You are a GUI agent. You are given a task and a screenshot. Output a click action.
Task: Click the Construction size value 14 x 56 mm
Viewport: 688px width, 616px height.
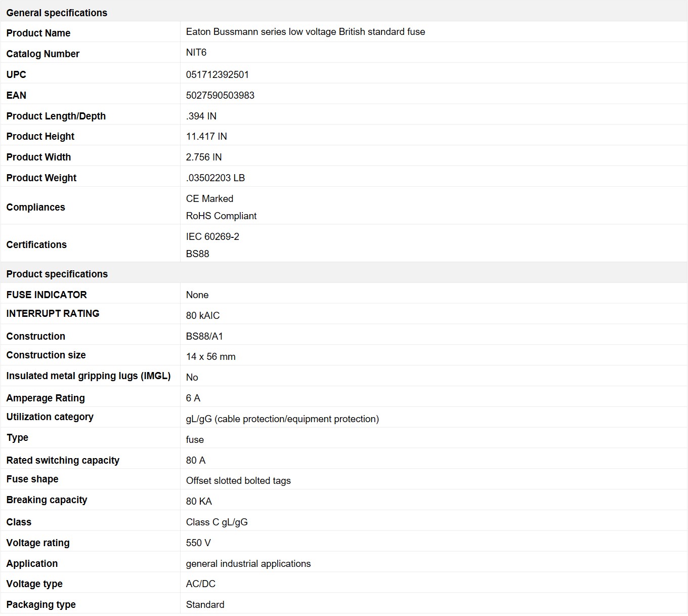(210, 356)
